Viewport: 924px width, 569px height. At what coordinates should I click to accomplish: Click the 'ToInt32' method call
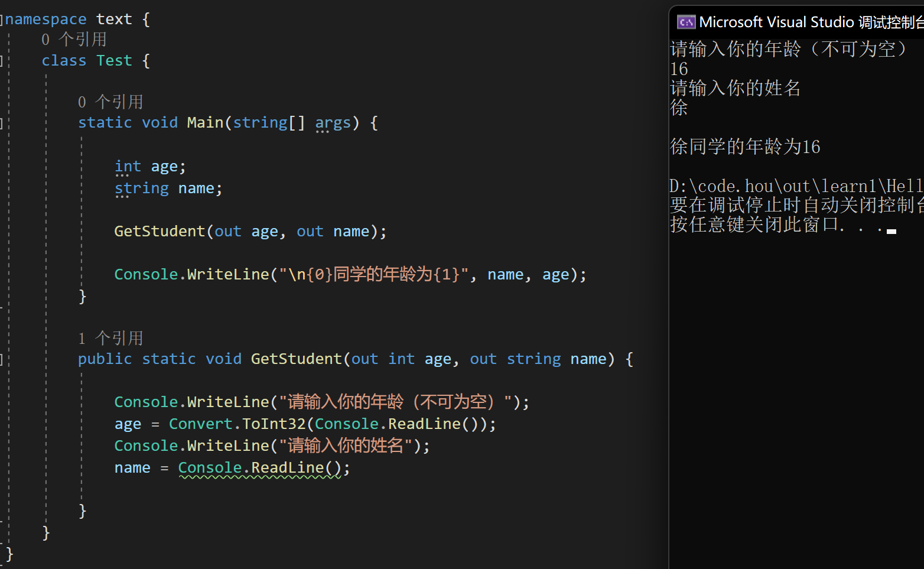[274, 424]
